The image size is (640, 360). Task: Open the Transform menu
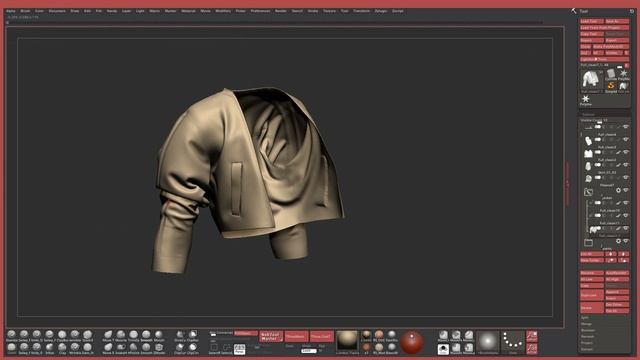tap(361, 11)
